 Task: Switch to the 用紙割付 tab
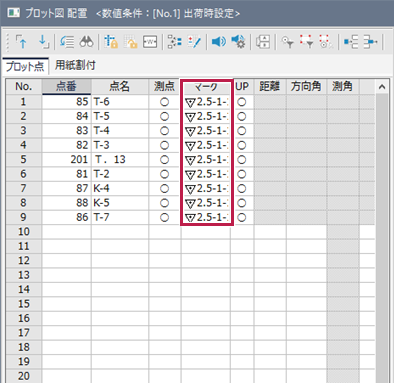[75, 65]
